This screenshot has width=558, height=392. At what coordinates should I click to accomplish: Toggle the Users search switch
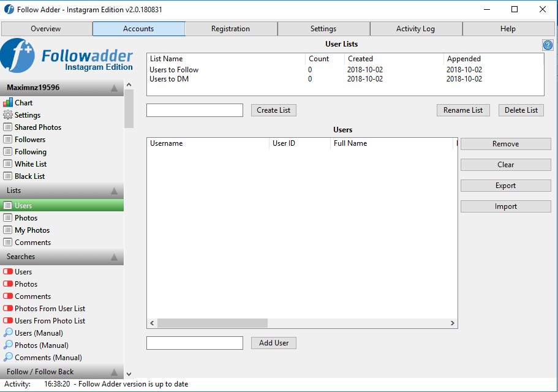tap(8, 272)
